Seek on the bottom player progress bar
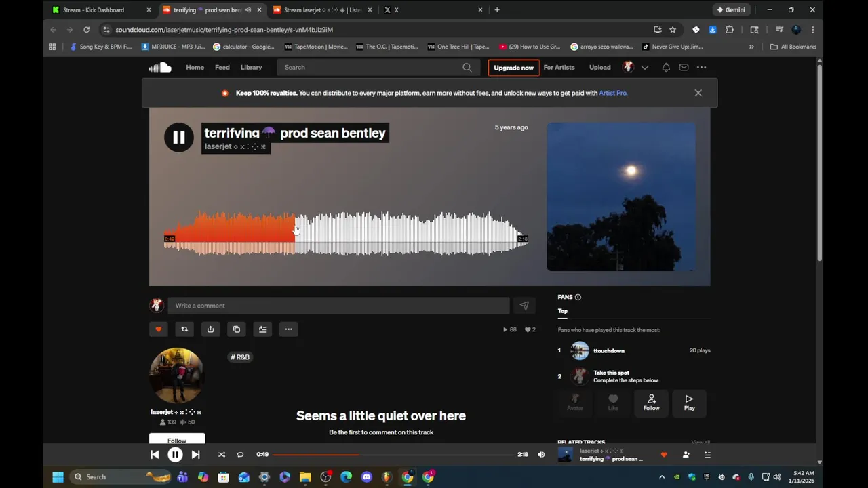 coord(393,455)
